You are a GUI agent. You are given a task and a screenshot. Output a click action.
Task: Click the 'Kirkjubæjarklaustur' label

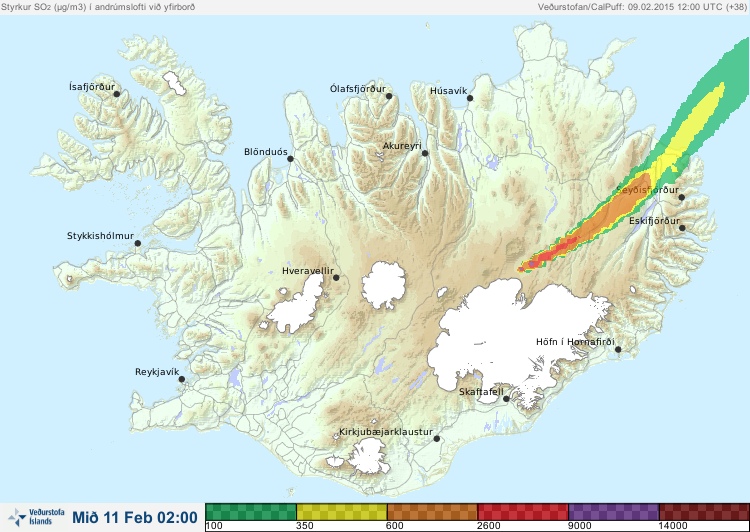(386, 432)
